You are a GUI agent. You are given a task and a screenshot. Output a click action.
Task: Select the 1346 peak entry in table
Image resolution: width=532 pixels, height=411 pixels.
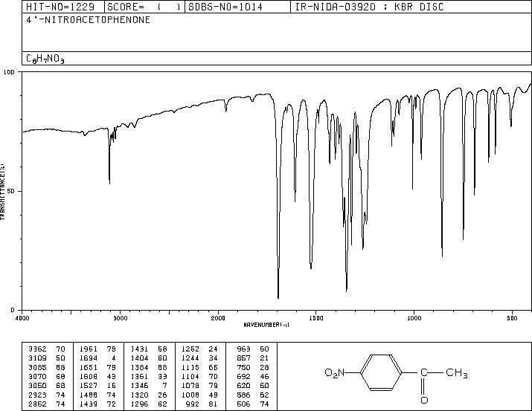point(149,386)
